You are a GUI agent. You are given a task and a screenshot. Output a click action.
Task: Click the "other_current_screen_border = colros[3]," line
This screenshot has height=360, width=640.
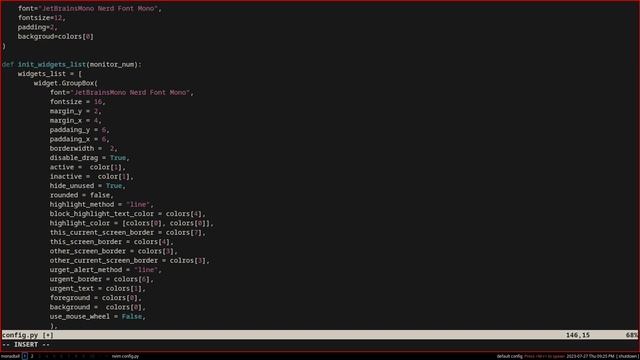point(130,260)
